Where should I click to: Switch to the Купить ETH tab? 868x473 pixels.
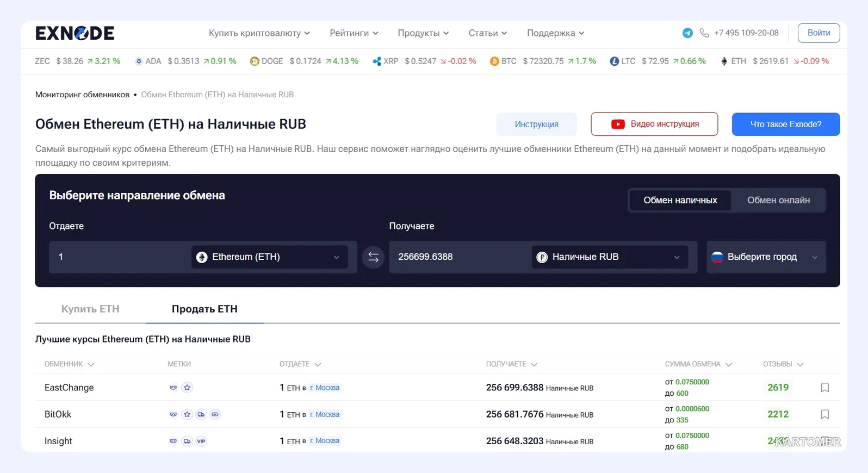tap(90, 309)
